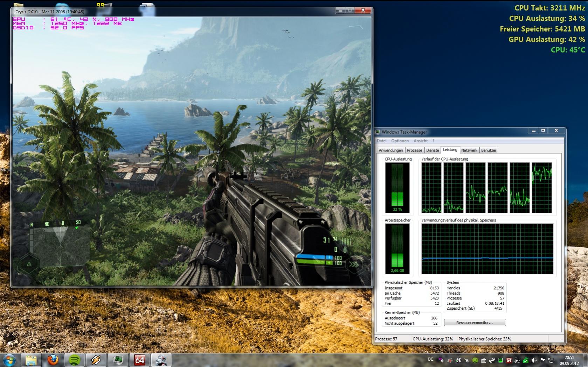The height and width of the screenshot is (367, 588).
Task: Switch to Spotify on the taskbar
Action: (x=75, y=360)
